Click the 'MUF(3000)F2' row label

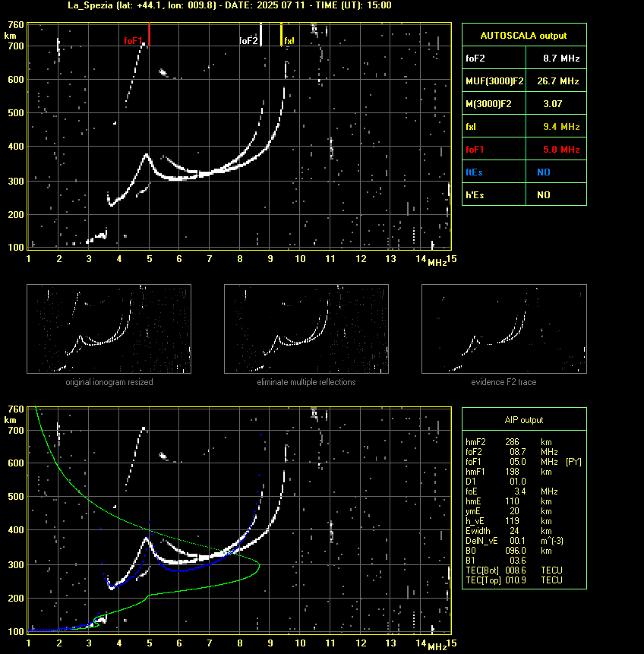coord(494,81)
